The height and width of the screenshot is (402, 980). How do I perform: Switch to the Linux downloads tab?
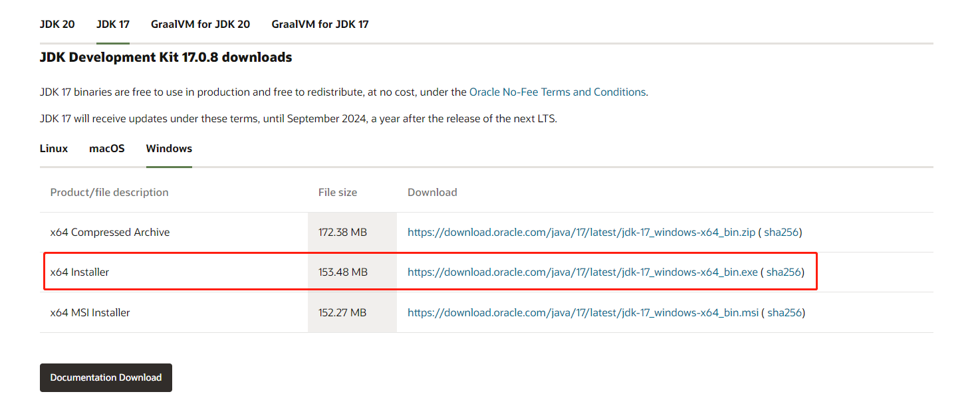coord(53,148)
